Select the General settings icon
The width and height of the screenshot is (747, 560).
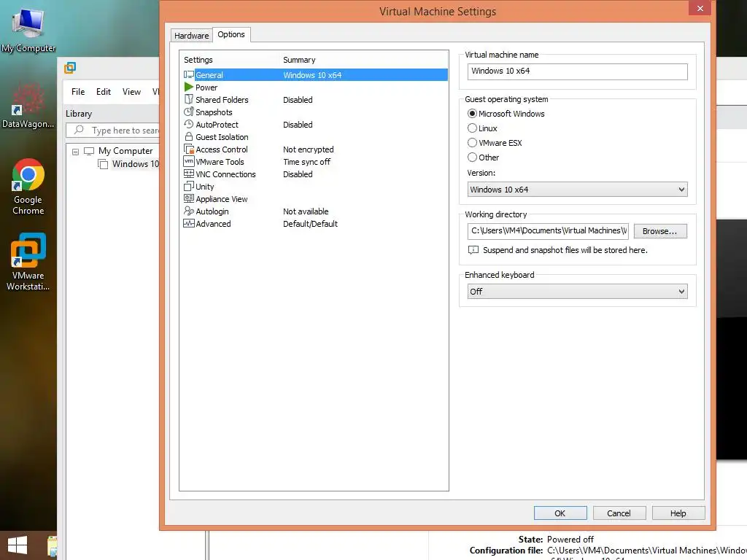pyautogui.click(x=189, y=75)
